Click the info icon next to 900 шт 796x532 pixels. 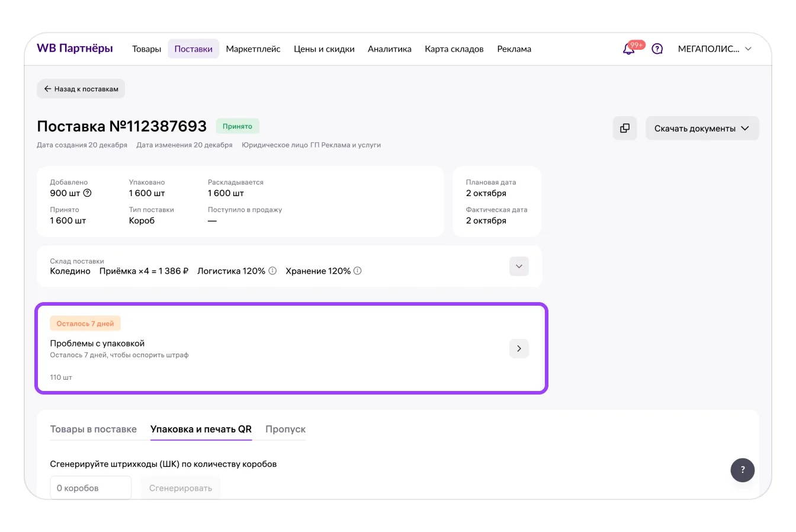[88, 193]
